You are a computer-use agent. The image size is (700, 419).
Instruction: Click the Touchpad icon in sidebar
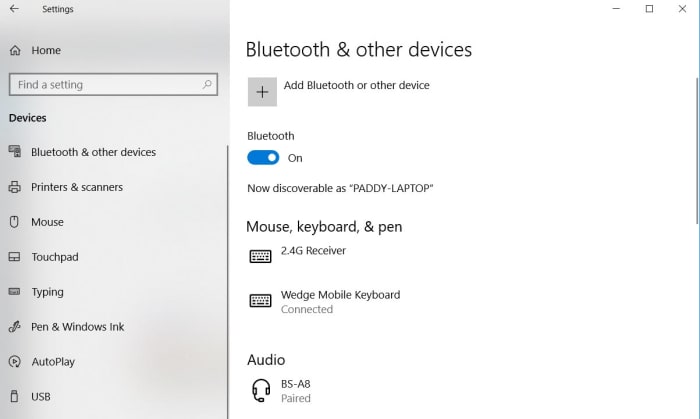pyautogui.click(x=15, y=257)
